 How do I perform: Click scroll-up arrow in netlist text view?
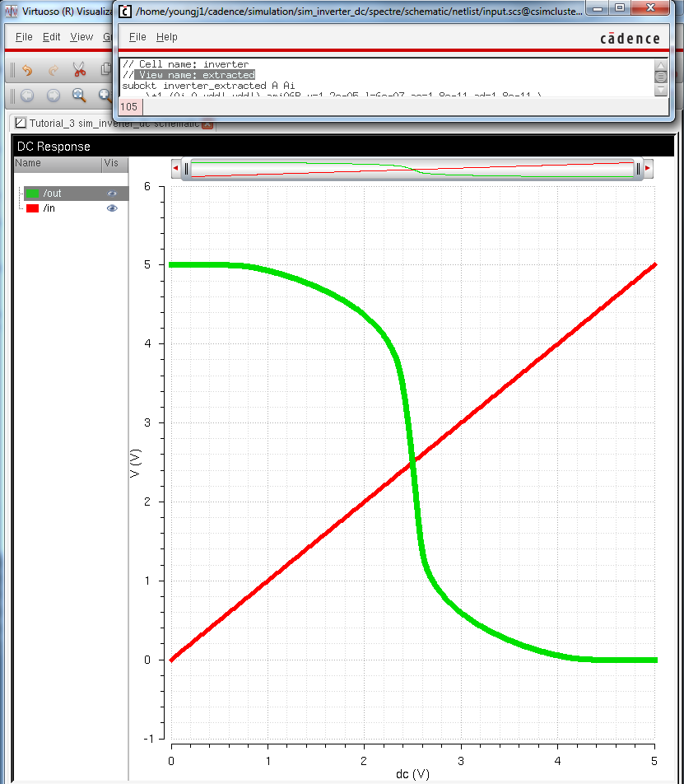[660, 66]
